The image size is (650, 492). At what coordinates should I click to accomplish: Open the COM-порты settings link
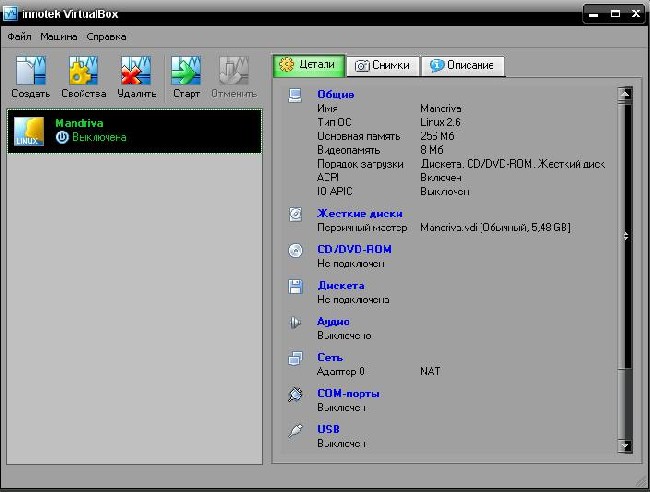pyautogui.click(x=349, y=393)
